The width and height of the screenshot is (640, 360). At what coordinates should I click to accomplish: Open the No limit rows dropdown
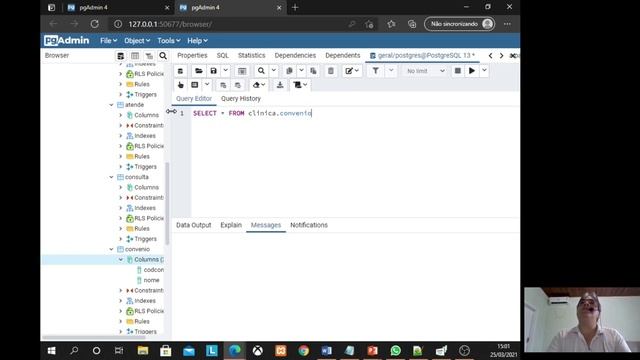pyautogui.click(x=425, y=71)
